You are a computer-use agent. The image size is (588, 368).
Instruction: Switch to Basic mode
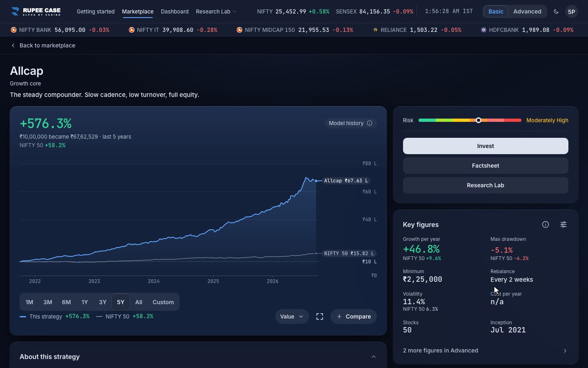coord(496,11)
